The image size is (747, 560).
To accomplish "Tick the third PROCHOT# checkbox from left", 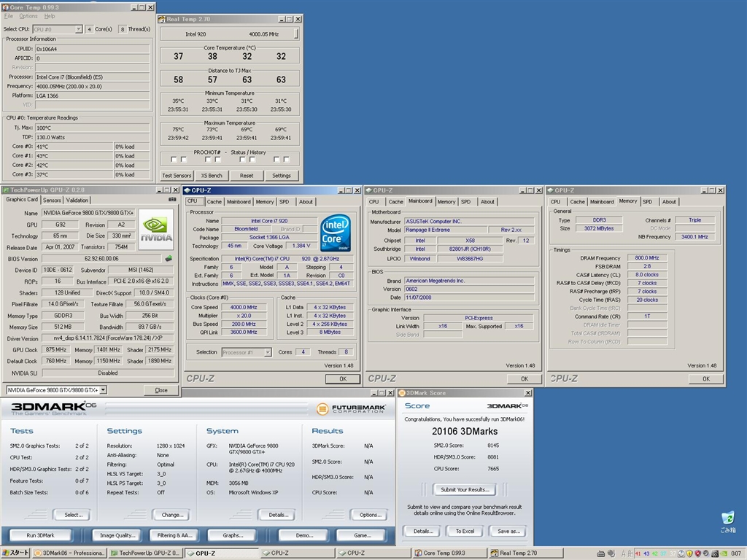I will tap(208, 160).
